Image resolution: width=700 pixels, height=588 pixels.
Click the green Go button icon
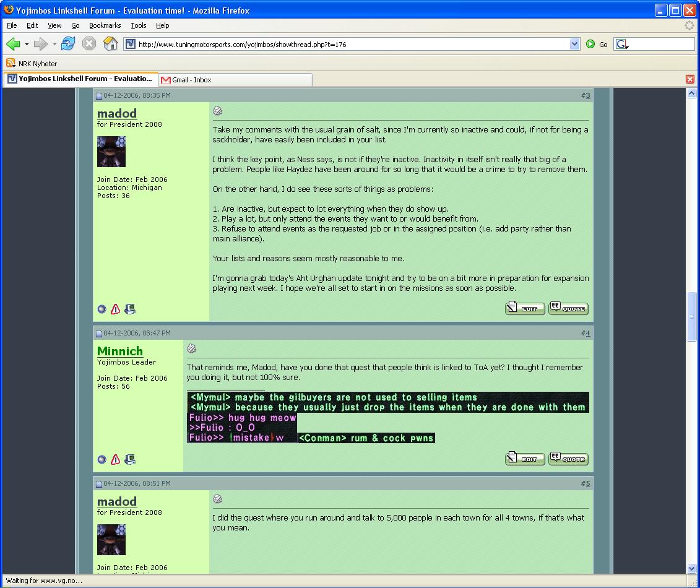[x=590, y=44]
